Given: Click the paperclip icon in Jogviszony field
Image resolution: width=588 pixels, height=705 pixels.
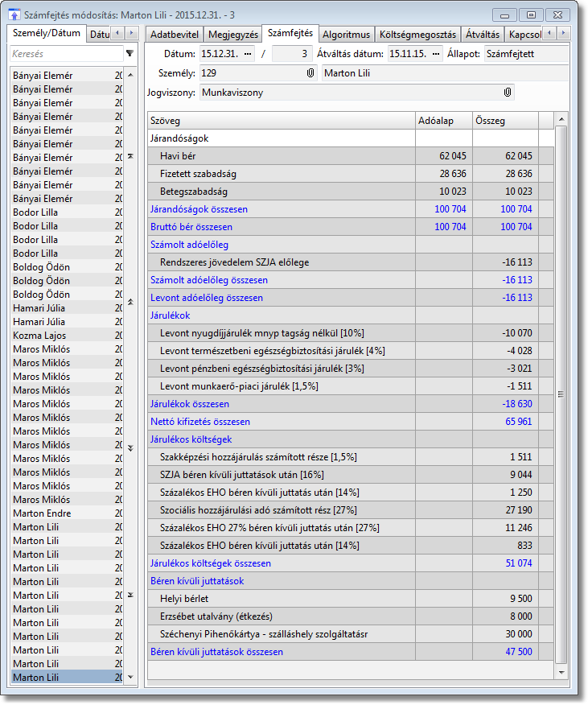Looking at the screenshot, I should pyautogui.click(x=508, y=93).
